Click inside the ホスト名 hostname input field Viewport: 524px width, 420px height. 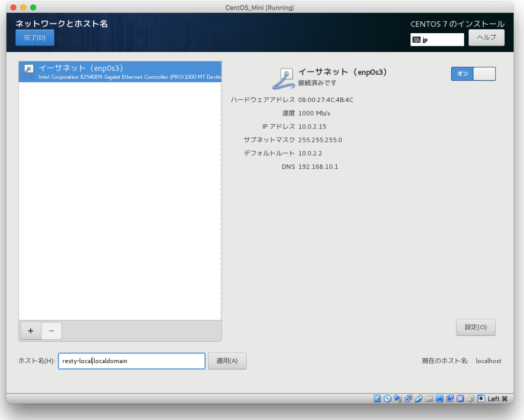(x=131, y=361)
